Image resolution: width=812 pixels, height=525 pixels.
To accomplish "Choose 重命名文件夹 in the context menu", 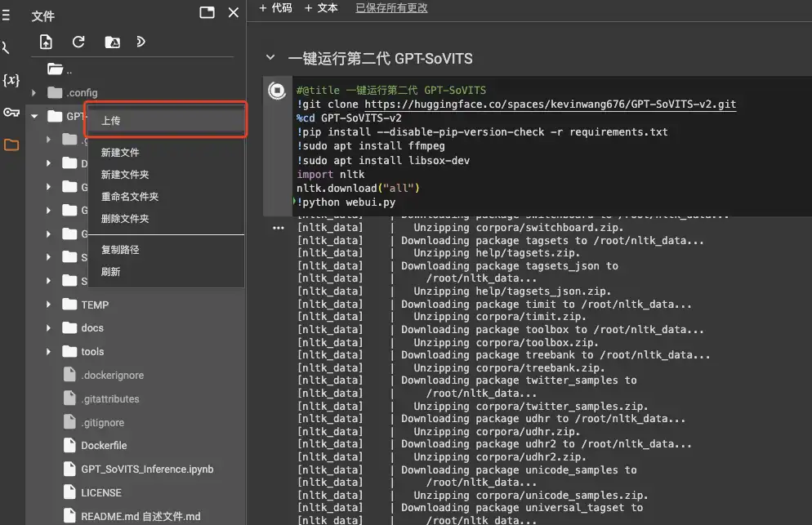I will point(166,197).
